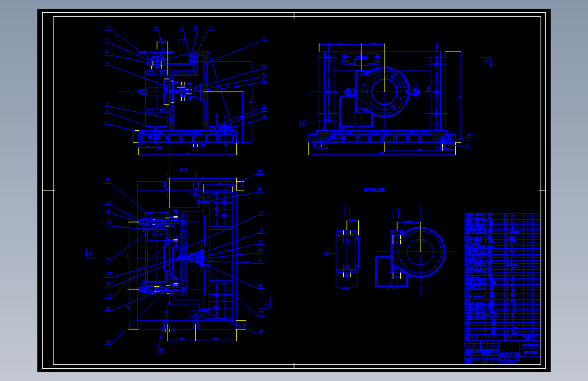Image resolution: width=588 pixels, height=381 pixels.
Task: Select part callout number 34 in B-B view
Action: tap(260, 250)
